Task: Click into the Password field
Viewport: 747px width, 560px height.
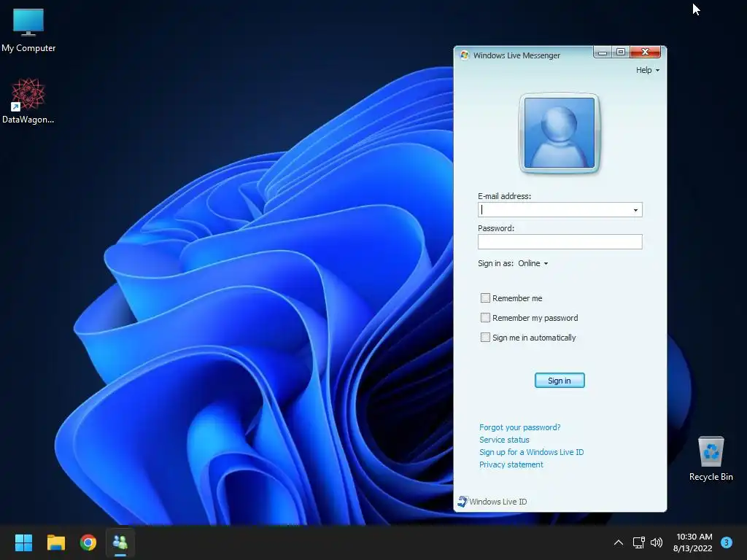Action: 560,242
